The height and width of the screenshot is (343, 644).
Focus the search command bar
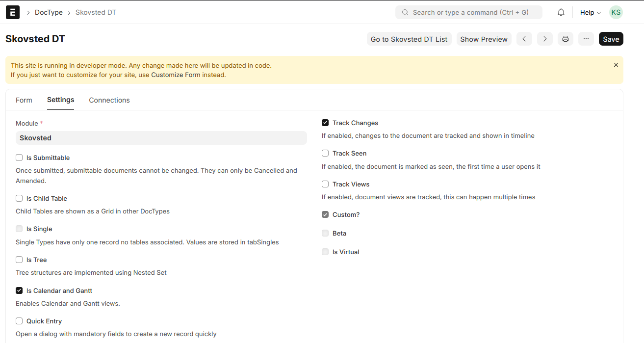coord(468,12)
